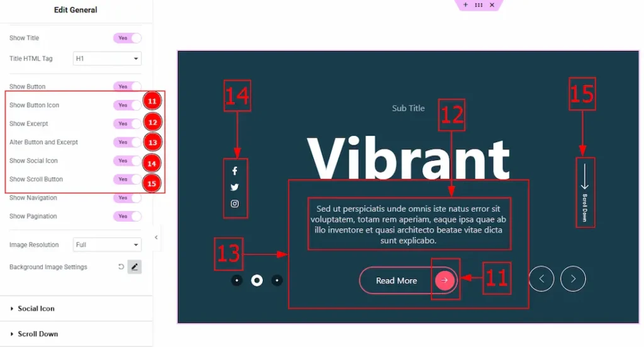
Task: Click the previous slide arrow
Action: coord(541,279)
